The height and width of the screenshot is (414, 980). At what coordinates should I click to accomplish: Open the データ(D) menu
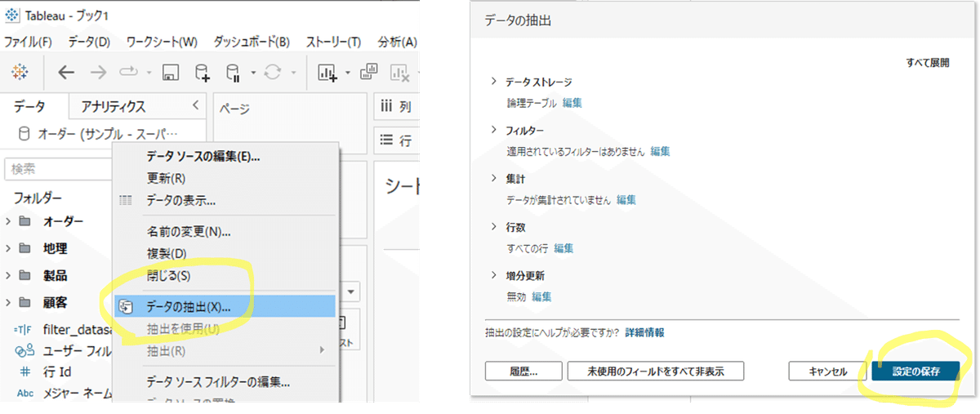pos(88,42)
